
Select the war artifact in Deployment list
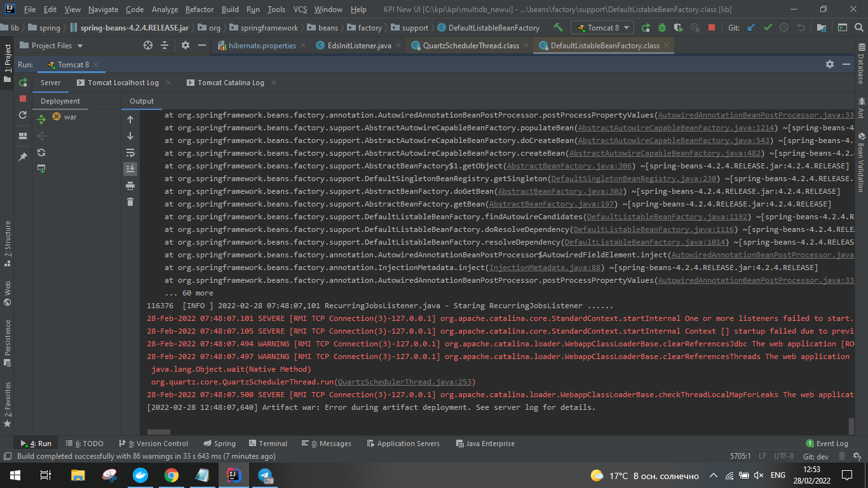point(70,117)
